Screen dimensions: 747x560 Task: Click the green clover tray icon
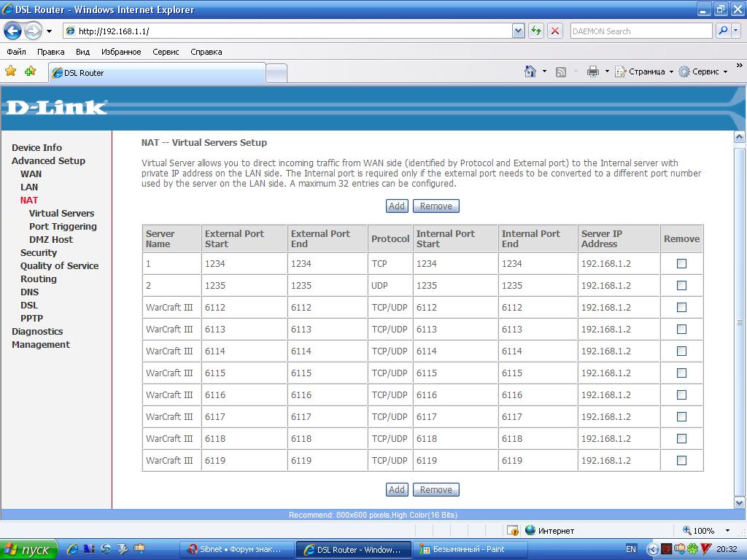pos(692,549)
